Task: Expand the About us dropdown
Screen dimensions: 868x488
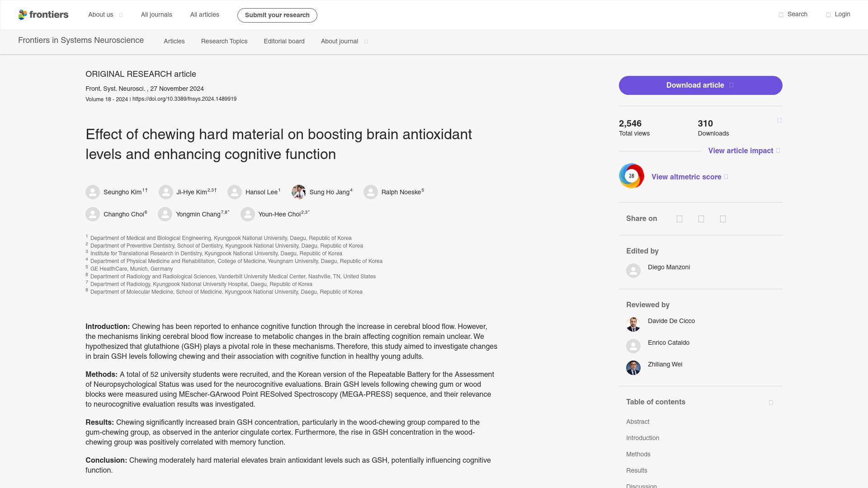Action: click(x=105, y=15)
